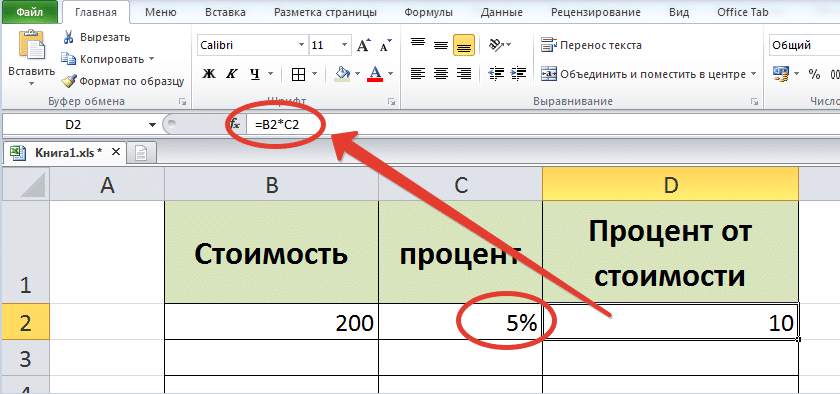Screen dimensions: 840x394
Task: Toggle italic К formatting
Action: pyautogui.click(x=231, y=73)
